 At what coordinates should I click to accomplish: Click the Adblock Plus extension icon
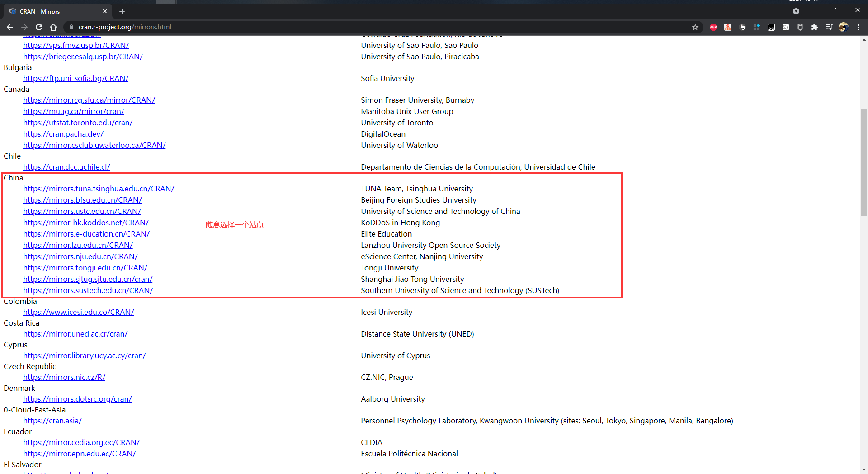[713, 27]
